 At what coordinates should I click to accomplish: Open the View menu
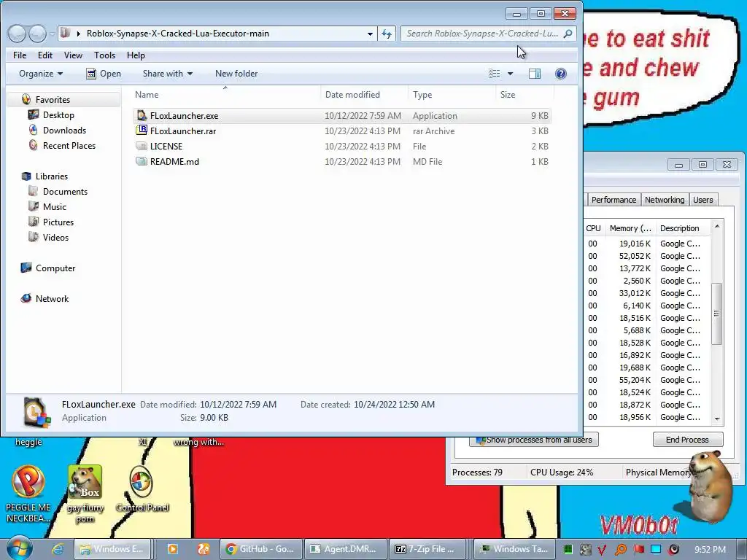[x=73, y=55]
